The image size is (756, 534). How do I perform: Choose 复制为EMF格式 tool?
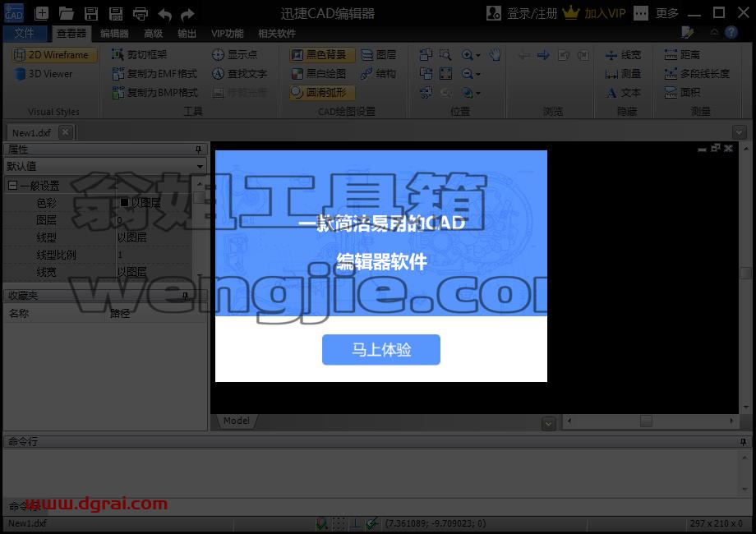[154, 73]
